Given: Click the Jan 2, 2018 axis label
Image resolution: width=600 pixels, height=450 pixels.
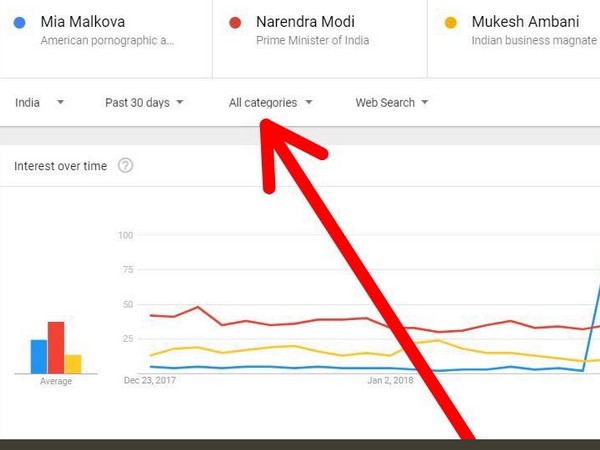Looking at the screenshot, I should (391, 380).
